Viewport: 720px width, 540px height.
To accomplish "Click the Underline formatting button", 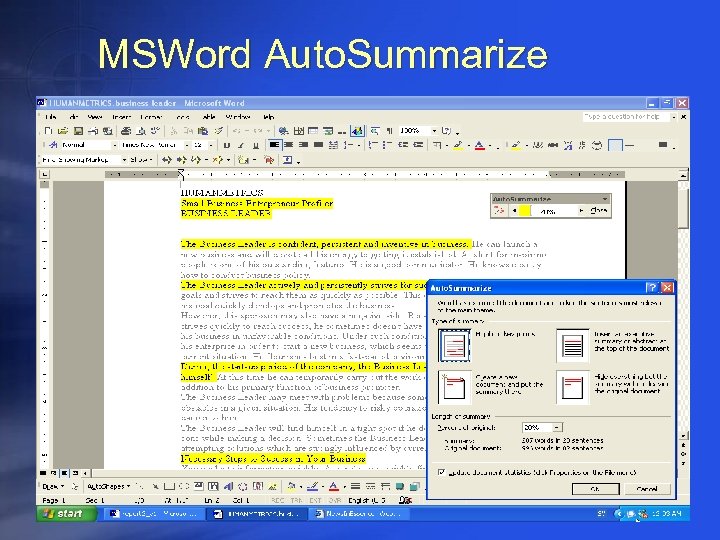I will pos(256,145).
